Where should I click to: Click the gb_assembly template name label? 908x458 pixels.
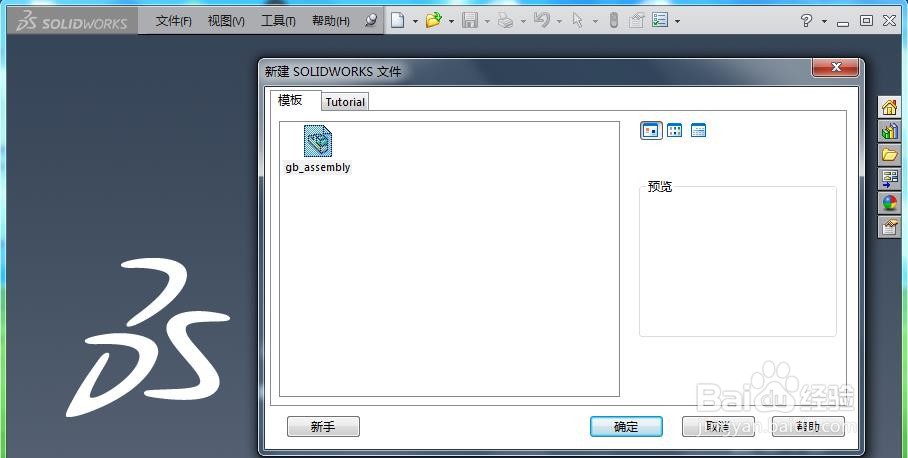coord(318,167)
